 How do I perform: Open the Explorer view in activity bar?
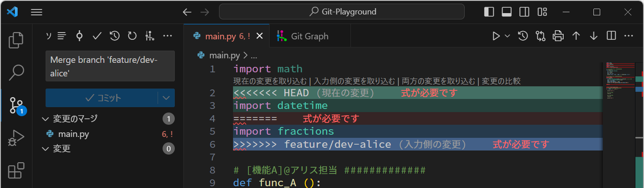[16, 40]
